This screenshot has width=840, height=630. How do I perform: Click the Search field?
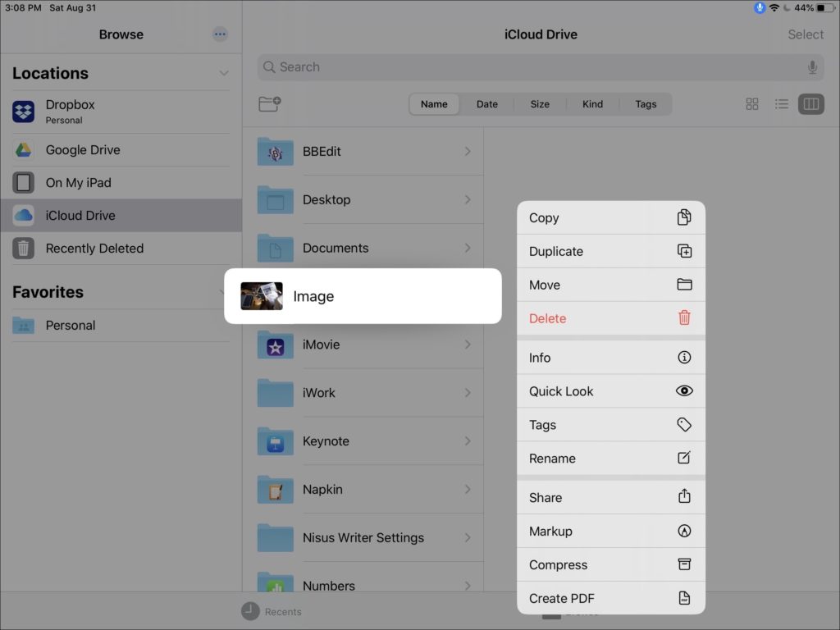click(533, 67)
